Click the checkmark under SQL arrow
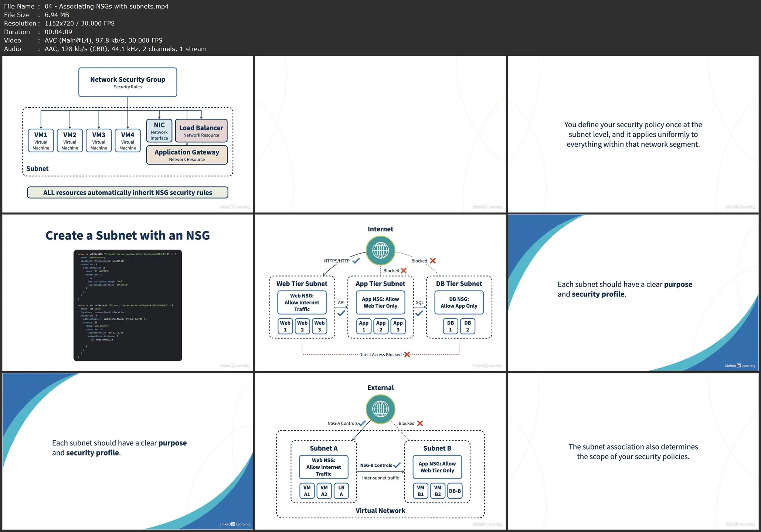Screen dimensions: 761x532 click(x=419, y=313)
